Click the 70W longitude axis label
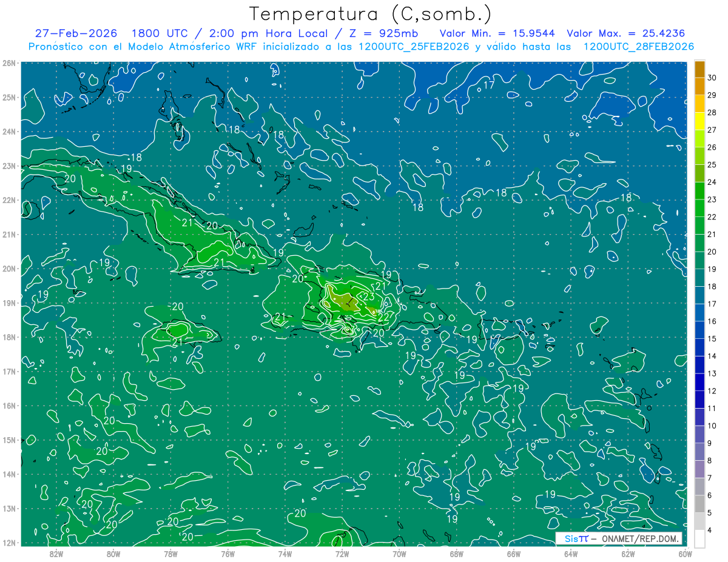Image resolution: width=728 pixels, height=562 pixels. click(399, 553)
